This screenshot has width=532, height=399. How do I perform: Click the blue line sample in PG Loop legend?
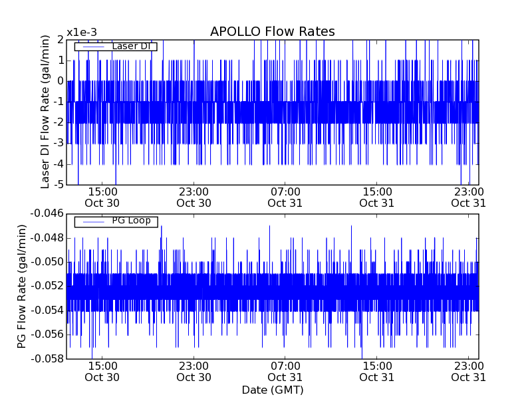click(x=90, y=221)
